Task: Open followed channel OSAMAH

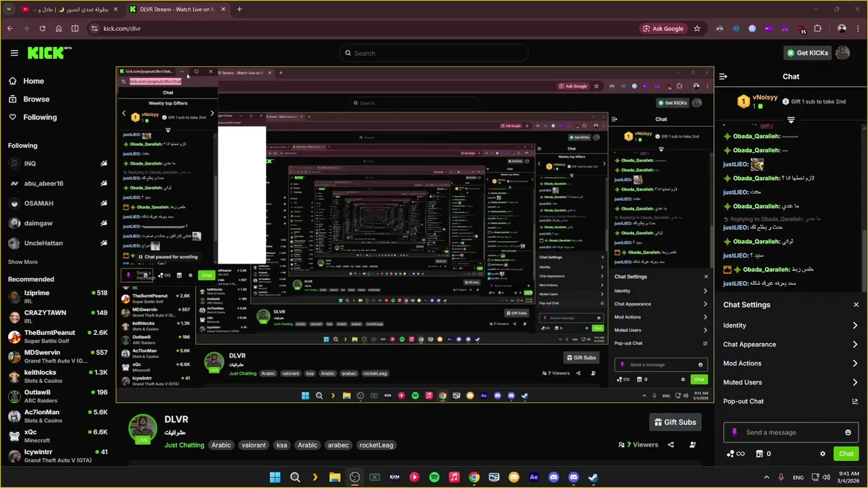Action: click(x=58, y=203)
